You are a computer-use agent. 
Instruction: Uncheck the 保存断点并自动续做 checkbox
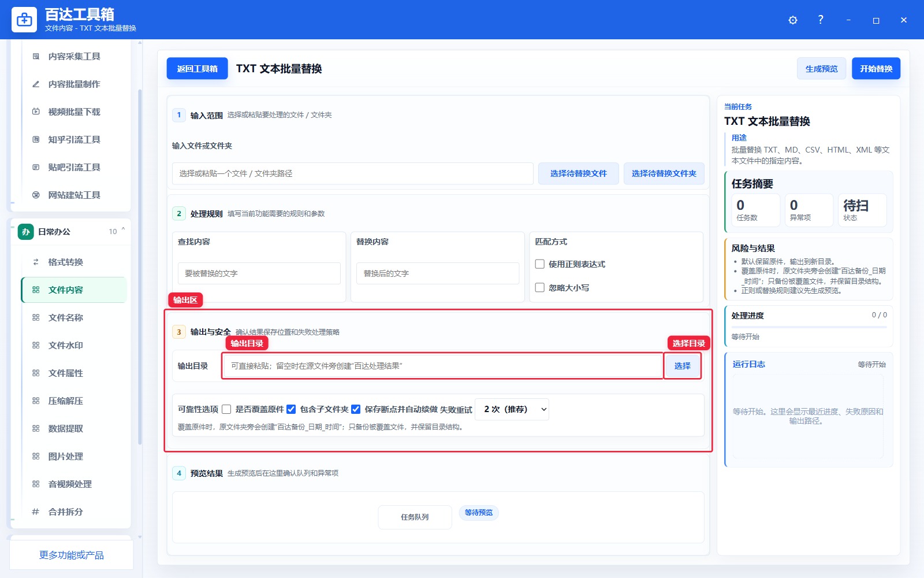pos(356,409)
